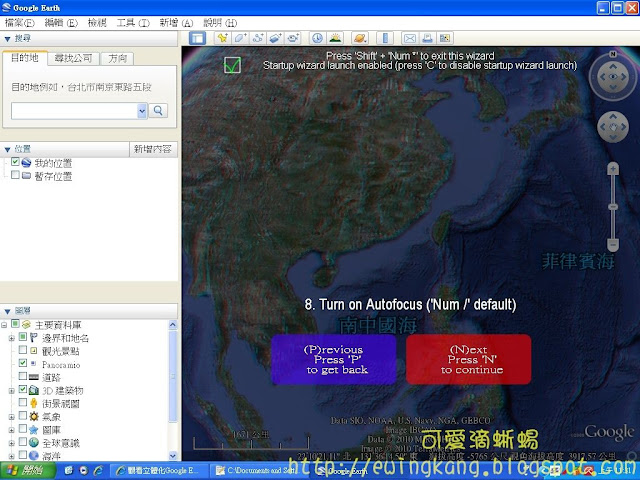Open the 檢視 menu

(97, 23)
